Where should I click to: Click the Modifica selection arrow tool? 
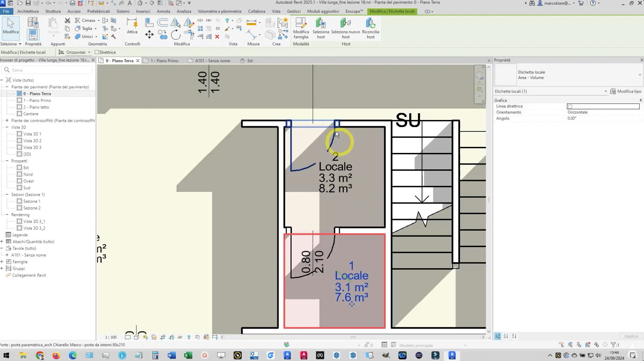[x=11, y=26]
